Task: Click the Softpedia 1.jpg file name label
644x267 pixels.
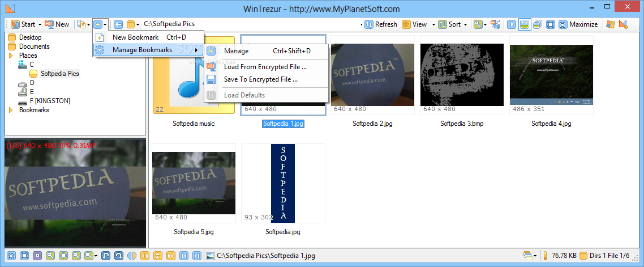Action: click(x=283, y=124)
